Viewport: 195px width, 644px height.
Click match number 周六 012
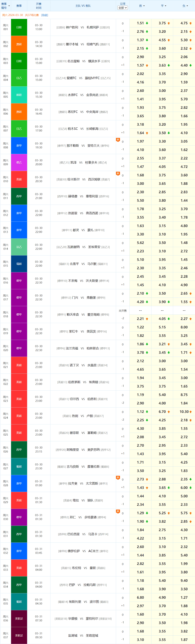point(5,213)
